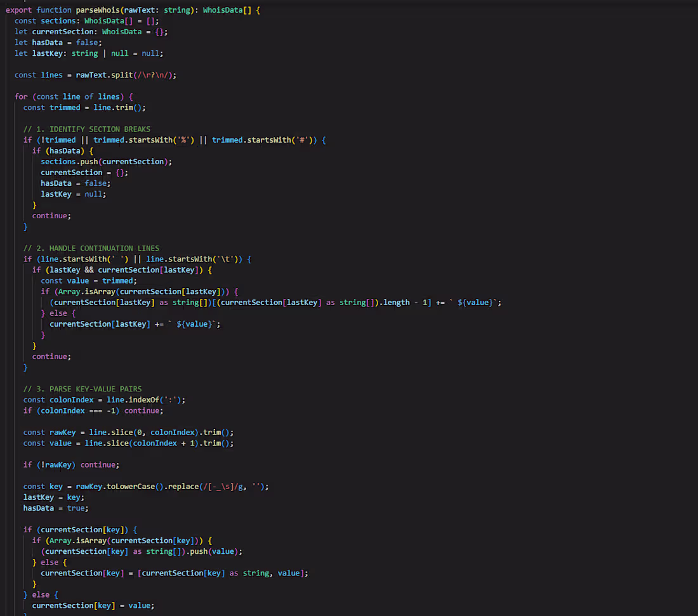This screenshot has width=698, height=616.
Task: Click '(currentSection[key] as string[]).push(value);'
Action: 142,551
